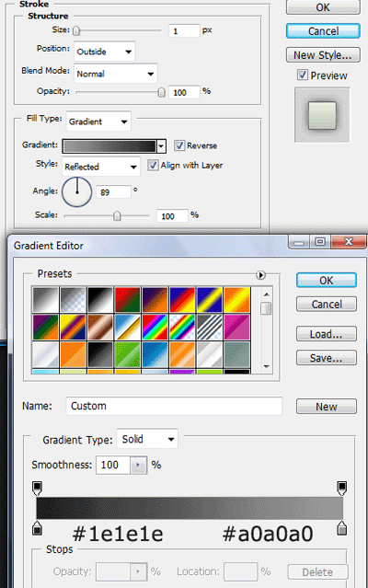Open the stroke Position dropdown
This screenshot has width=368, height=588.
click(x=105, y=52)
